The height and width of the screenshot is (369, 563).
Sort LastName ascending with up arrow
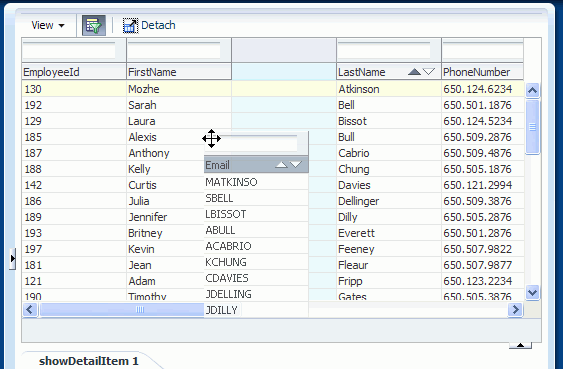coord(414,72)
